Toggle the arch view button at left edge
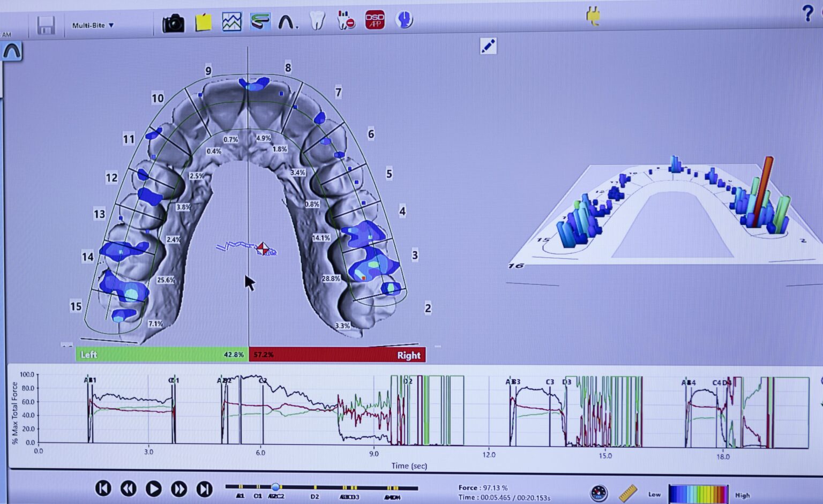This screenshot has width=823, height=504. coord(12,52)
